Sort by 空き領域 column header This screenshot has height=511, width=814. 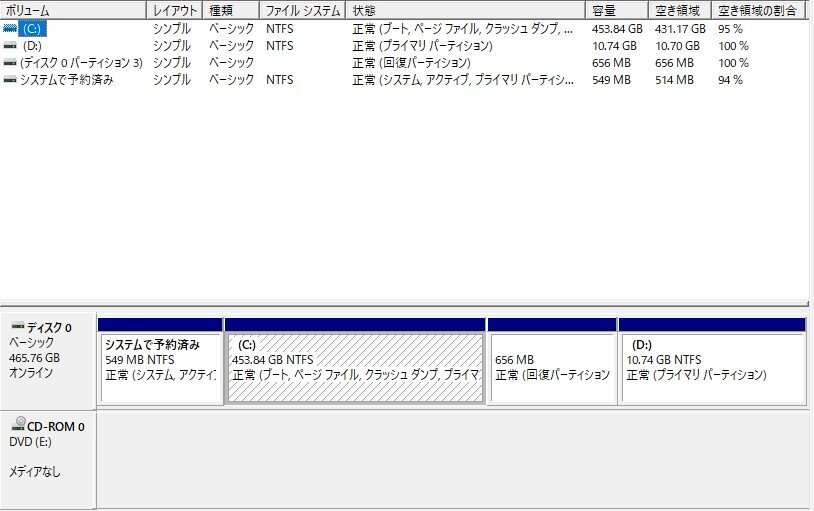(x=680, y=10)
